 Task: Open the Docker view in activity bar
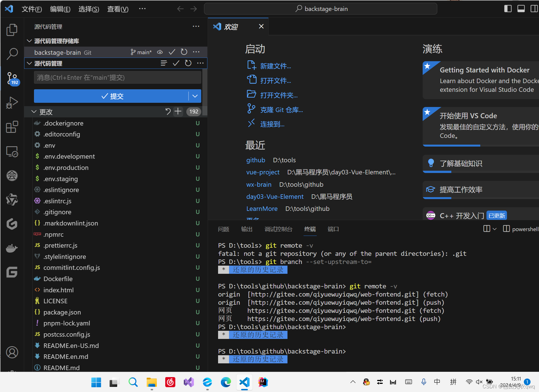pyautogui.click(x=12, y=248)
